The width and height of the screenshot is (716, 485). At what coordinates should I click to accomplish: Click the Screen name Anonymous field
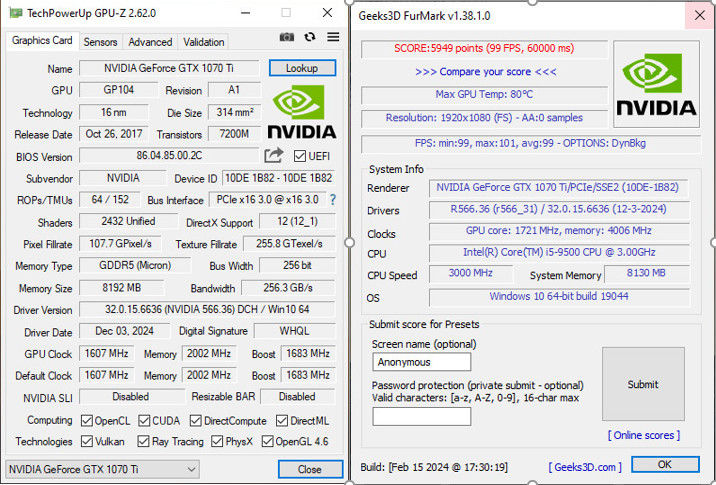[421, 362]
